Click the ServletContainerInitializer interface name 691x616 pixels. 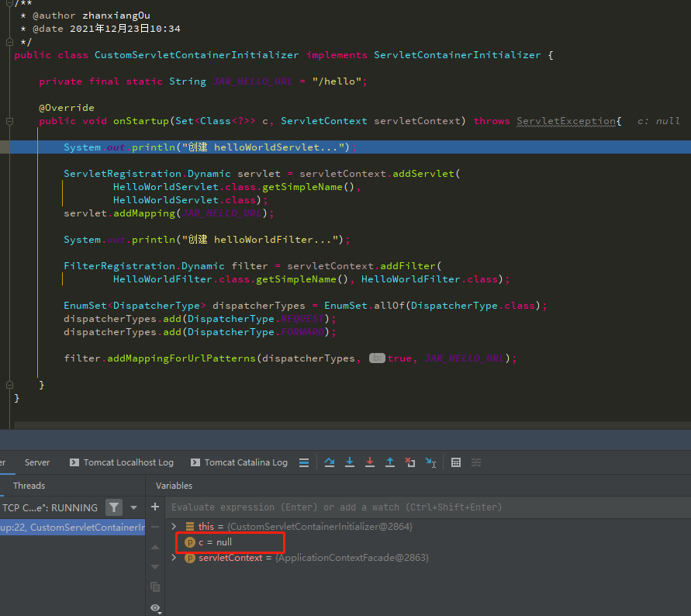point(457,54)
